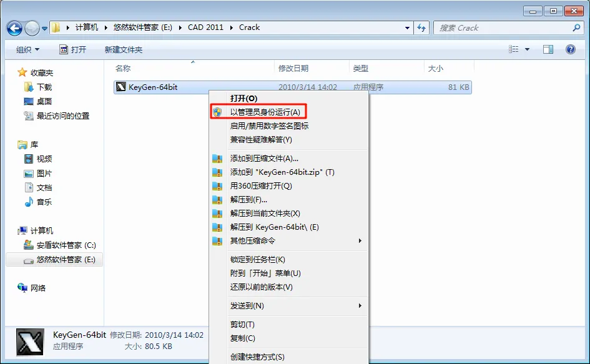Click the 2010/3/14 14:02 date cell
This screenshot has width=590, height=364.
coord(307,87)
